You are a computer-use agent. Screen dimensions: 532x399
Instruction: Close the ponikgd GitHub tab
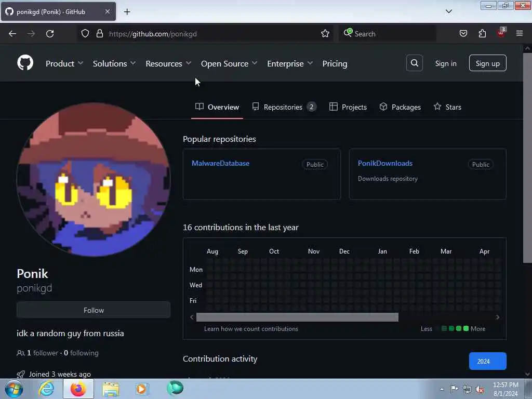click(x=107, y=11)
